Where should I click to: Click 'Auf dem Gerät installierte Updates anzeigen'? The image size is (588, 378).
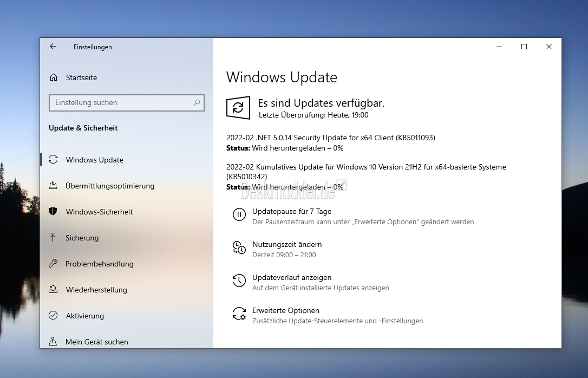pyautogui.click(x=321, y=288)
